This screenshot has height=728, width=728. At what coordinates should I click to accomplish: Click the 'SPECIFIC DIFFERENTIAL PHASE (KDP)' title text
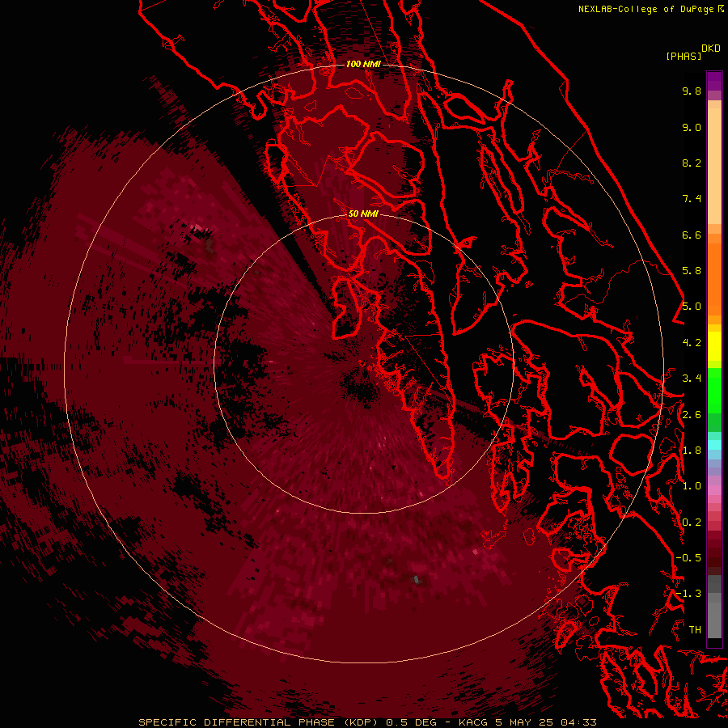coord(258,722)
